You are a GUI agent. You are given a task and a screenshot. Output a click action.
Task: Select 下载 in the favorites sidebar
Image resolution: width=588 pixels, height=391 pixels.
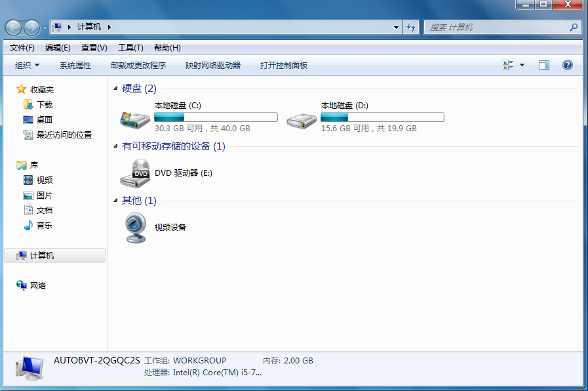(x=44, y=105)
